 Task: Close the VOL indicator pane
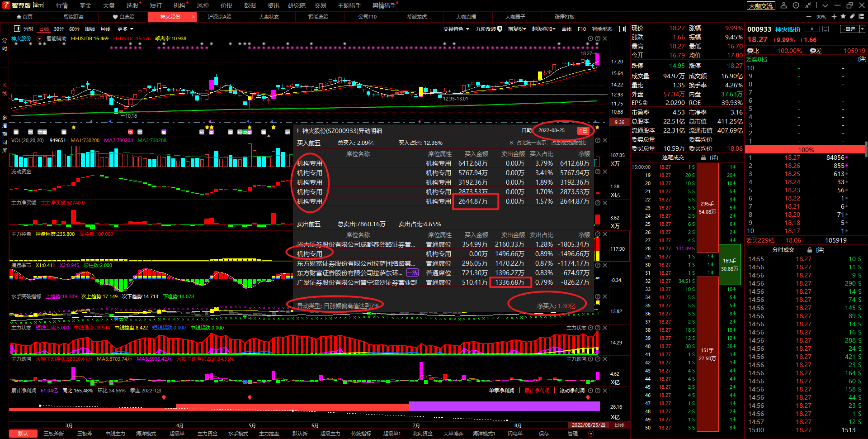(605, 140)
